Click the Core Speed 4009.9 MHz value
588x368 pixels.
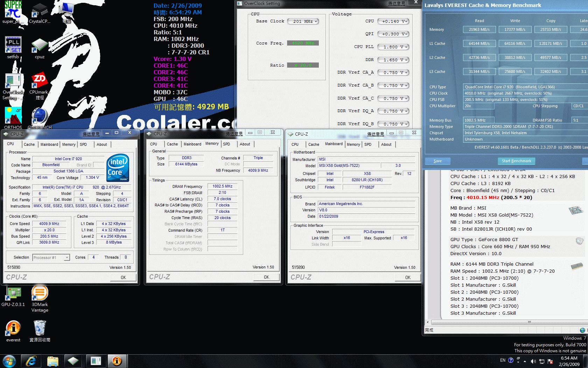[x=49, y=224]
